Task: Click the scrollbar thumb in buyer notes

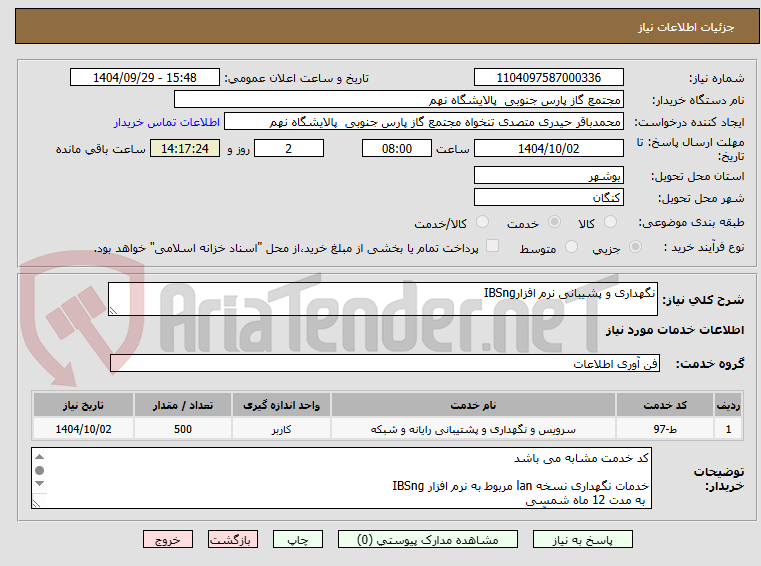Action: click(40, 470)
